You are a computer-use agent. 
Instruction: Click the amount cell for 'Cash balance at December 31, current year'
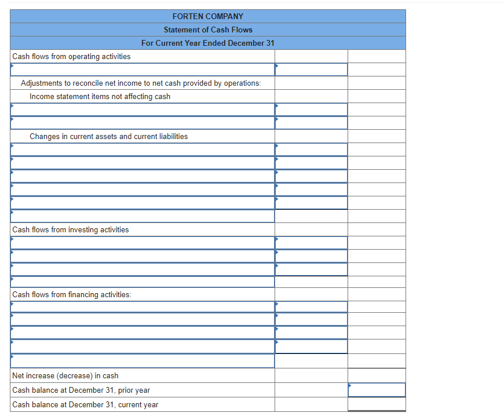coord(377,404)
